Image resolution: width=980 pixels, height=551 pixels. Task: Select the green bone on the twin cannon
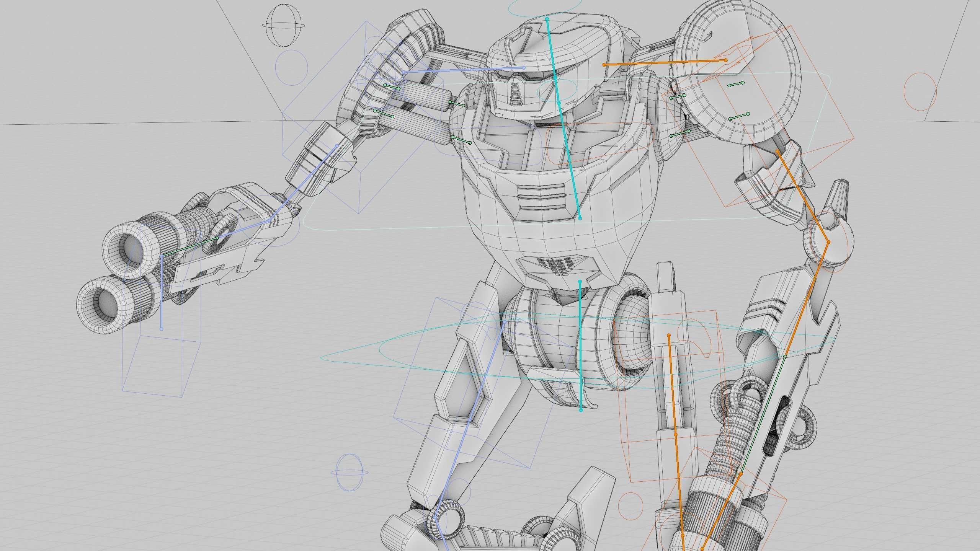point(189,246)
